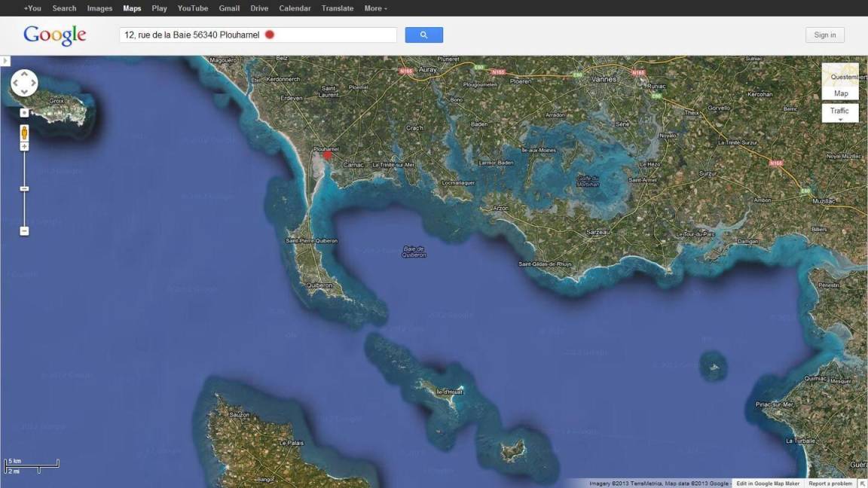Open YouTube from the top navigation bar

193,8
